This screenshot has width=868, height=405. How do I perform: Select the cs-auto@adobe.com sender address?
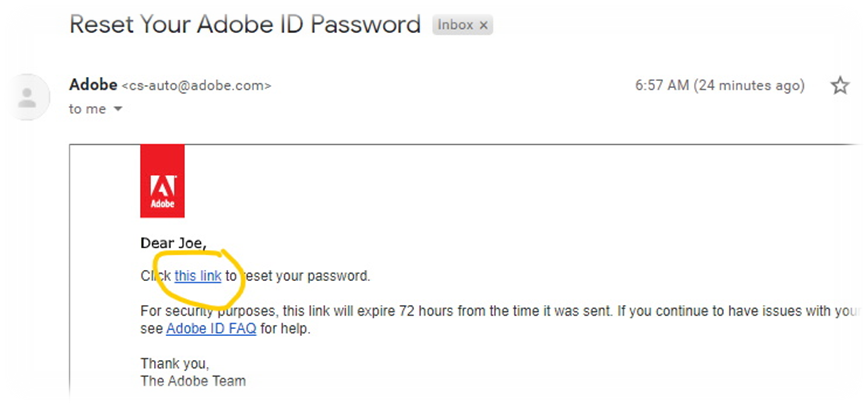click(x=196, y=86)
